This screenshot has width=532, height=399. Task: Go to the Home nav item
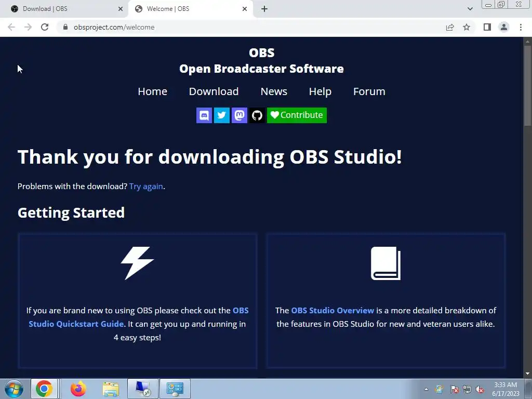152,91
